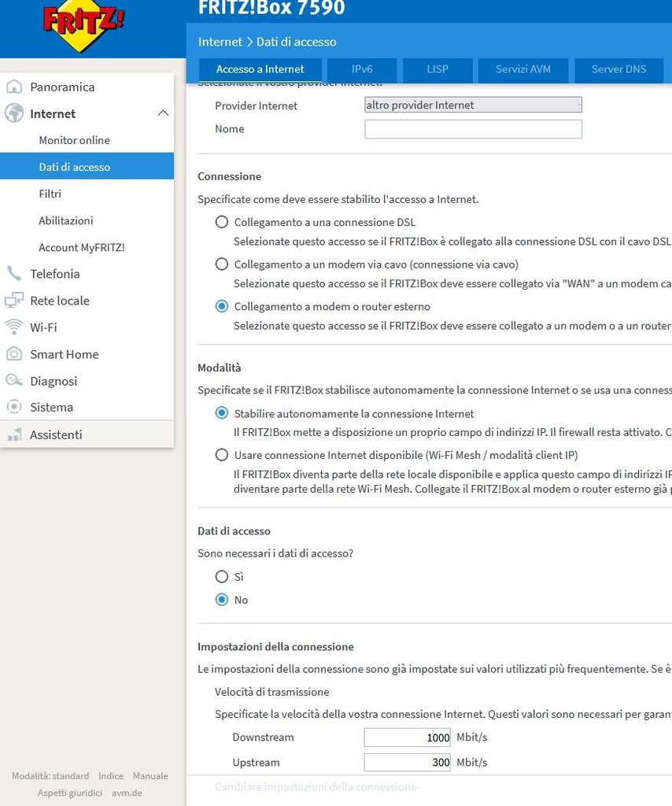Select Collegamento a modem o router esterno
The image size is (672, 806).
click(221, 306)
